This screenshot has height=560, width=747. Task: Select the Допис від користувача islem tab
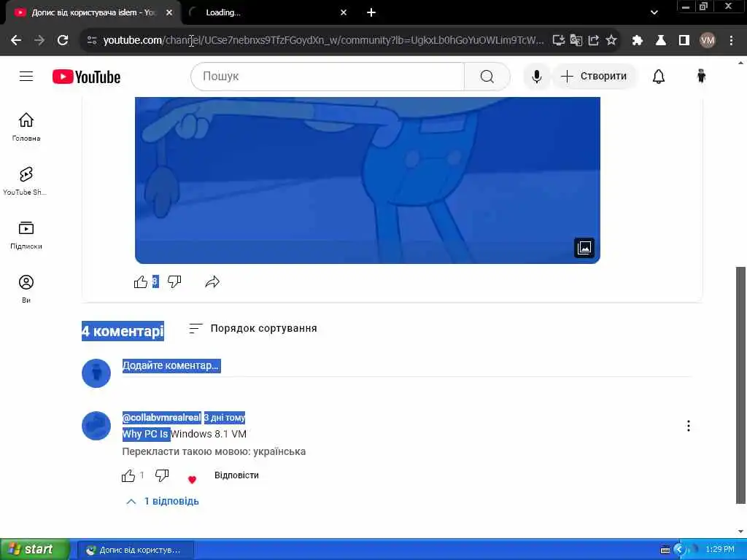(94, 13)
